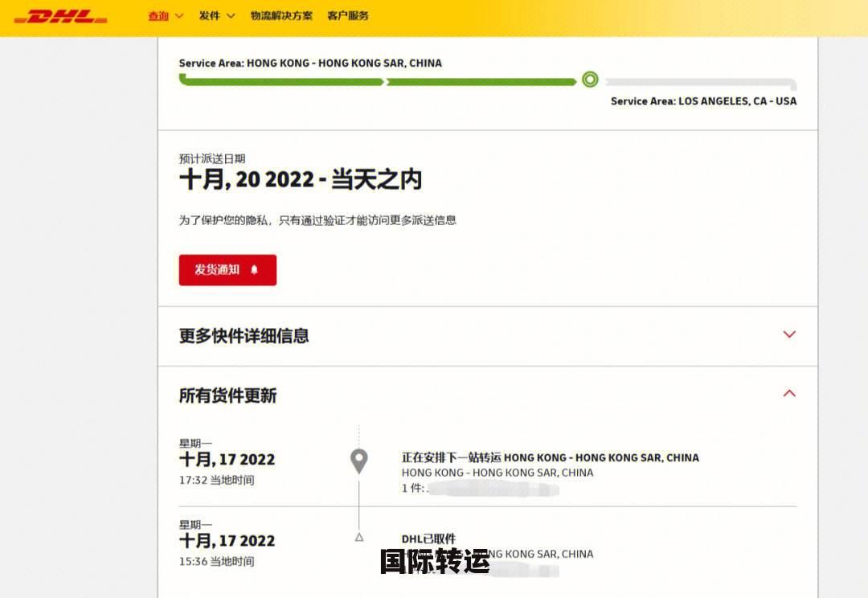This screenshot has height=598, width=868.
Task: Click the location pin icon at 17:32 event
Action: (359, 461)
